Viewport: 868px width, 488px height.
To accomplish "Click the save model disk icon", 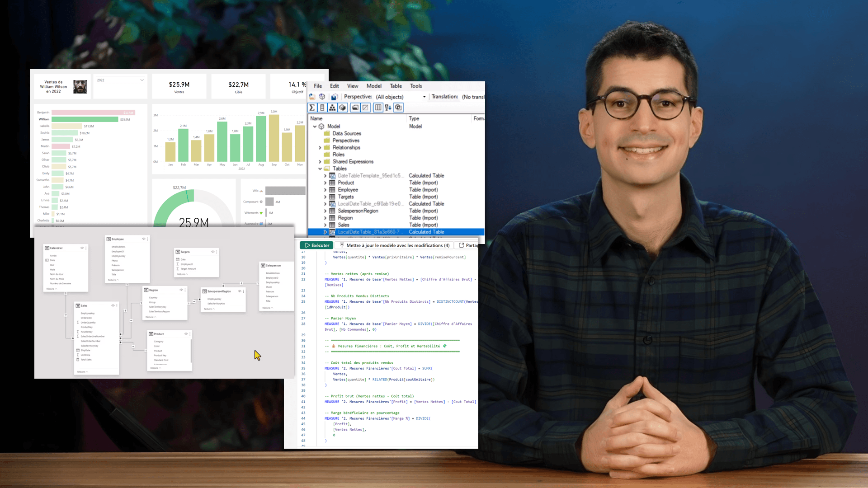I will tap(334, 97).
